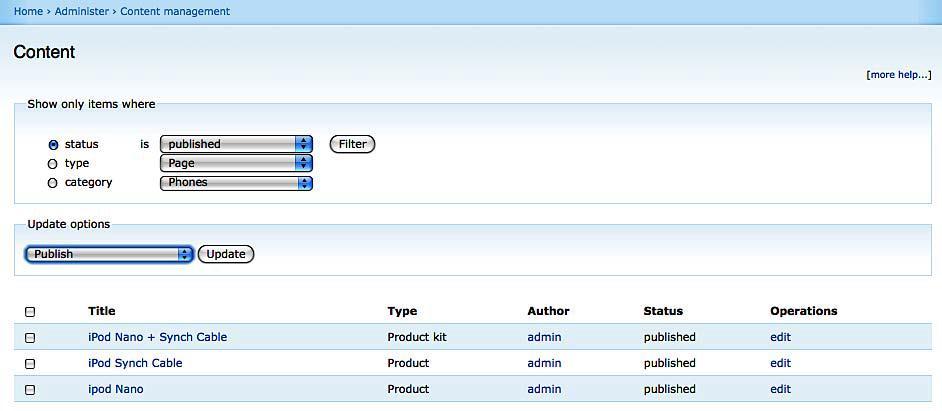Open the type dropdown showing Page
This screenshot has width=942, height=411.
236,163
